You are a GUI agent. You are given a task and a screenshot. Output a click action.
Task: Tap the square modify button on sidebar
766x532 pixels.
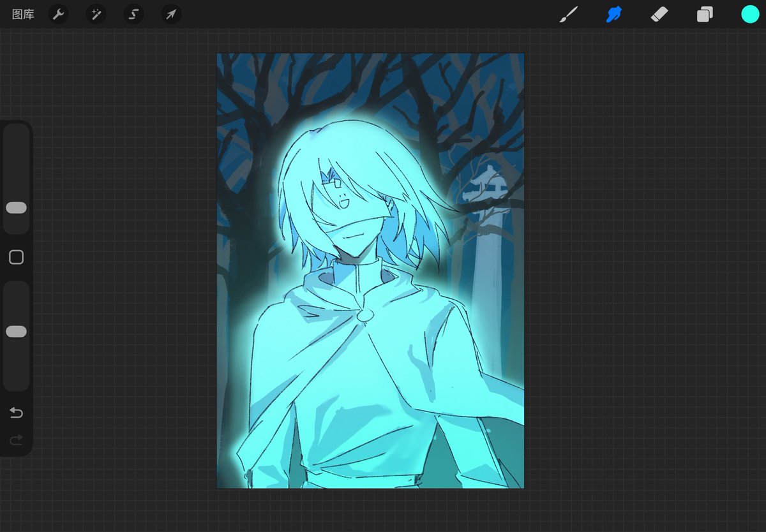click(17, 257)
